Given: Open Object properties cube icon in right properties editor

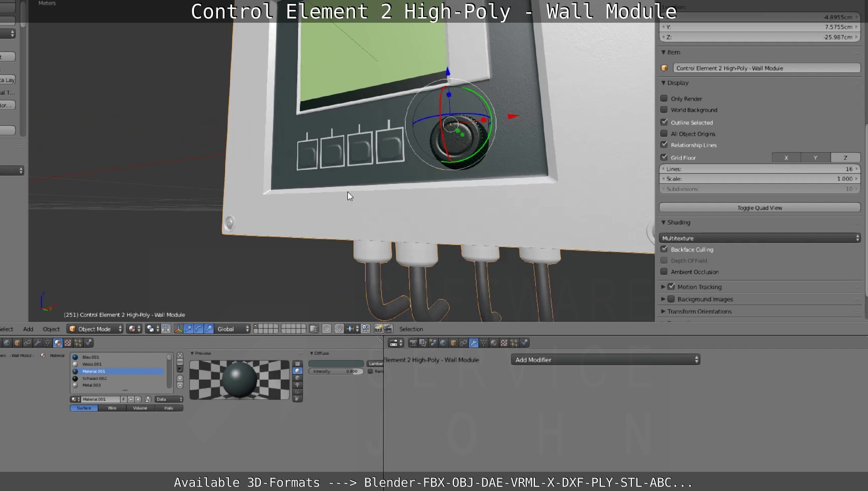Looking at the screenshot, I should (453, 343).
